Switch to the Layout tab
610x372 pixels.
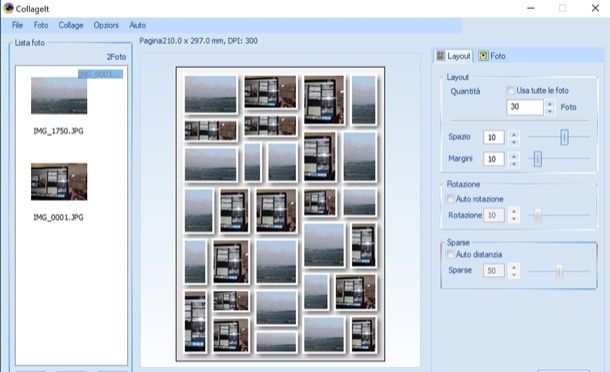453,56
